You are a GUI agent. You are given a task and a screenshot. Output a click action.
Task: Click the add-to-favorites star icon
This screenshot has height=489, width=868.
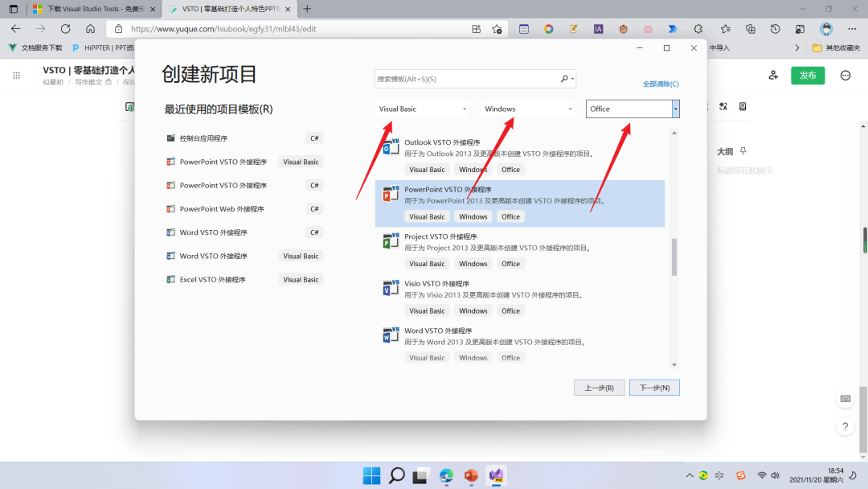[x=497, y=27]
